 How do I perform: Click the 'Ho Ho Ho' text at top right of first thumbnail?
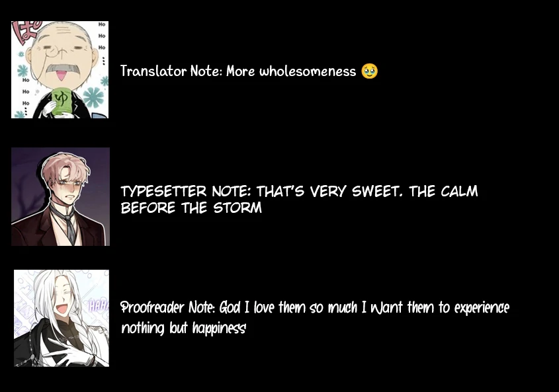(102, 36)
